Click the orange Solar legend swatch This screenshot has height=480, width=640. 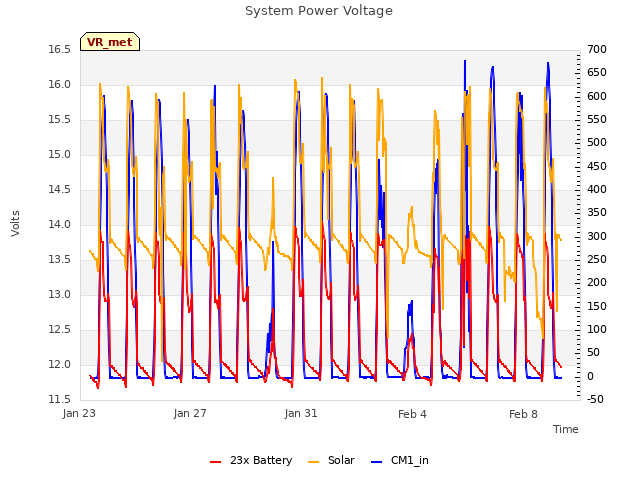(313, 462)
